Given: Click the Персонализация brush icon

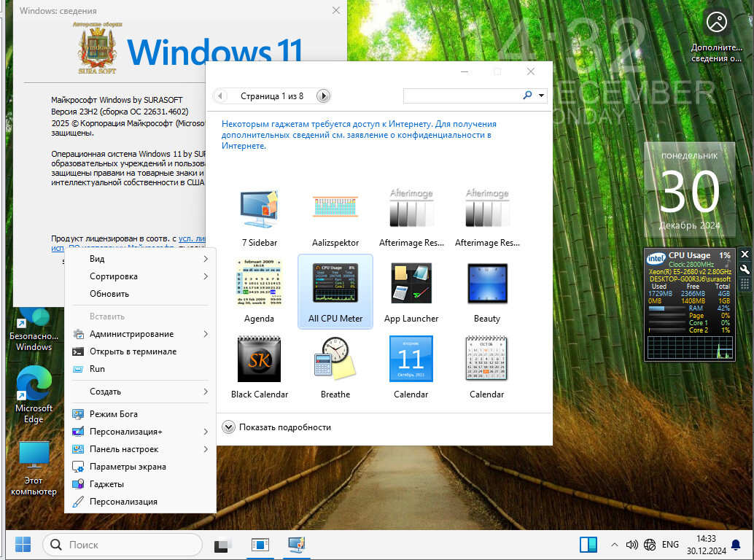Looking at the screenshot, I should click(78, 502).
